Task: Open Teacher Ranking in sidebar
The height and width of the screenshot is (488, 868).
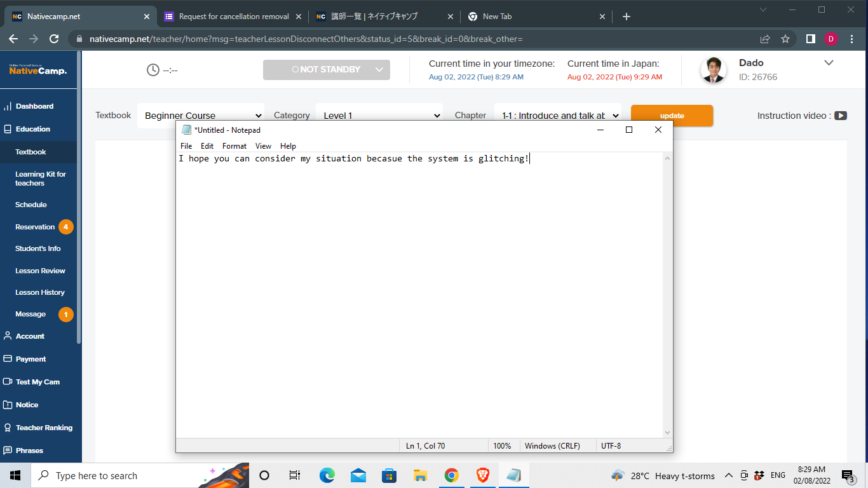Action: 44,428
